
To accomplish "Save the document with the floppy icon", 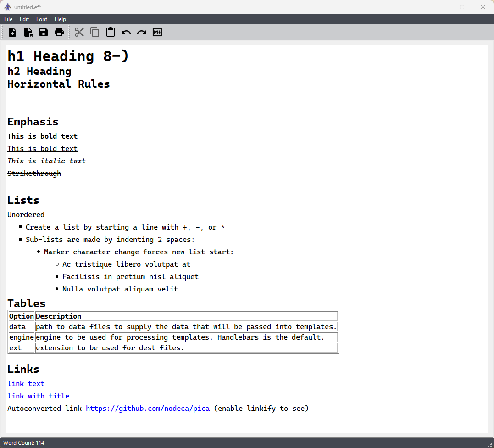I will (44, 32).
